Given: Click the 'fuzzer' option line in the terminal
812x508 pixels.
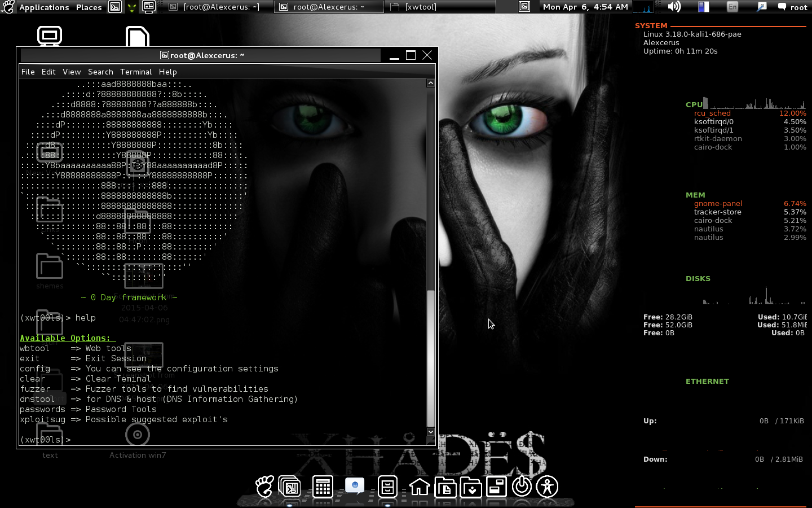Looking at the screenshot, I should point(144,389).
